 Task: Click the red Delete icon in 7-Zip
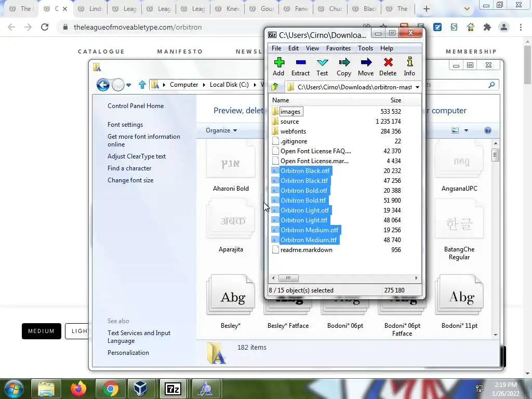click(x=388, y=66)
